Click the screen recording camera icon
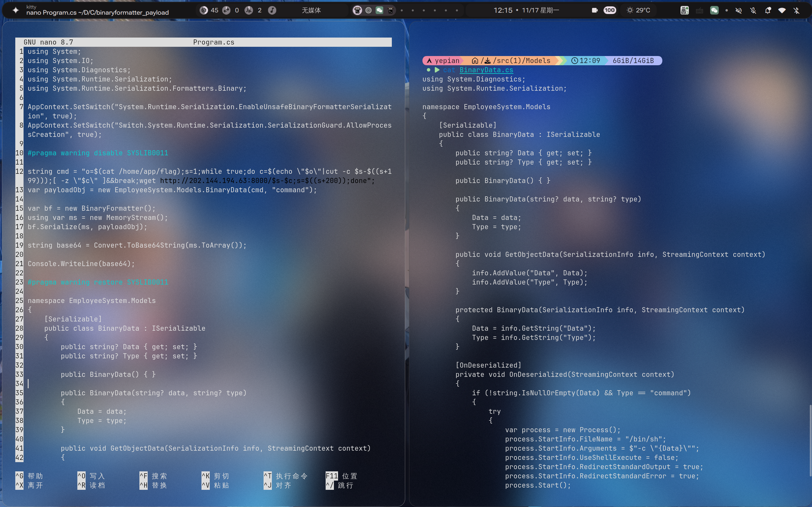 click(595, 11)
